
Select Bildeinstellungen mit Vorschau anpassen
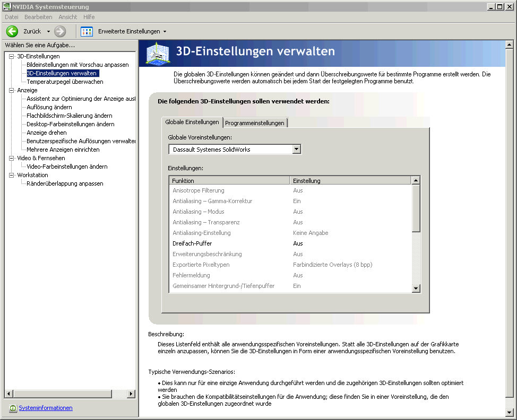click(x=77, y=65)
